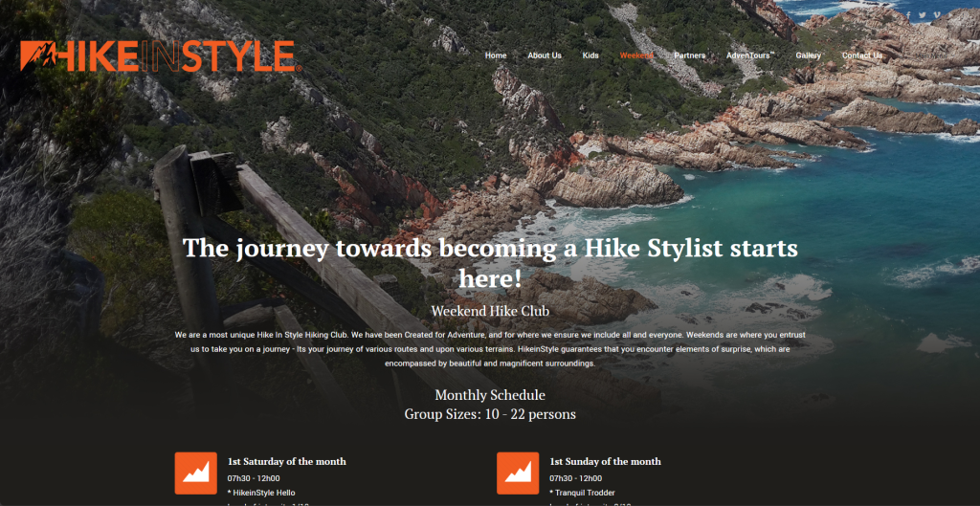980x506 pixels.
Task: View the Gallery page
Action: click(x=808, y=55)
